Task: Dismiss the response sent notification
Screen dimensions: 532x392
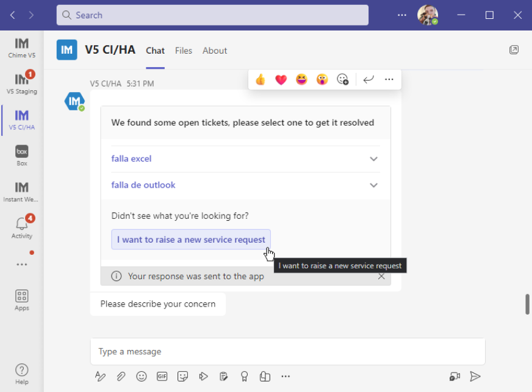Action: click(381, 276)
